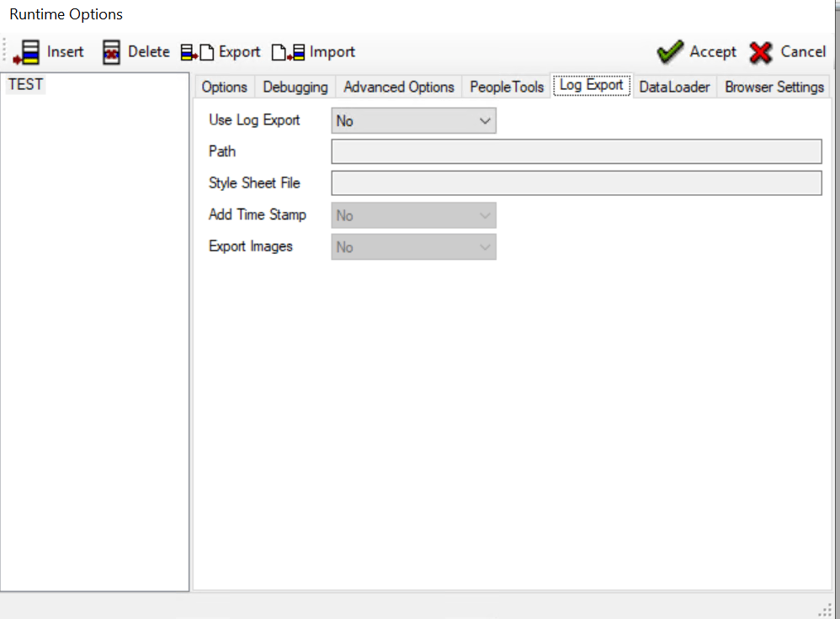The width and height of the screenshot is (840, 619).
Task: Click the Export icon to export settings
Action: pos(196,51)
